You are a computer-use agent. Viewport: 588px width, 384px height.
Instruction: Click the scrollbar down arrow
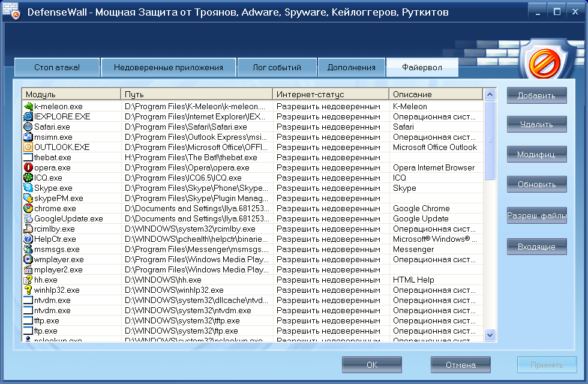(x=490, y=335)
